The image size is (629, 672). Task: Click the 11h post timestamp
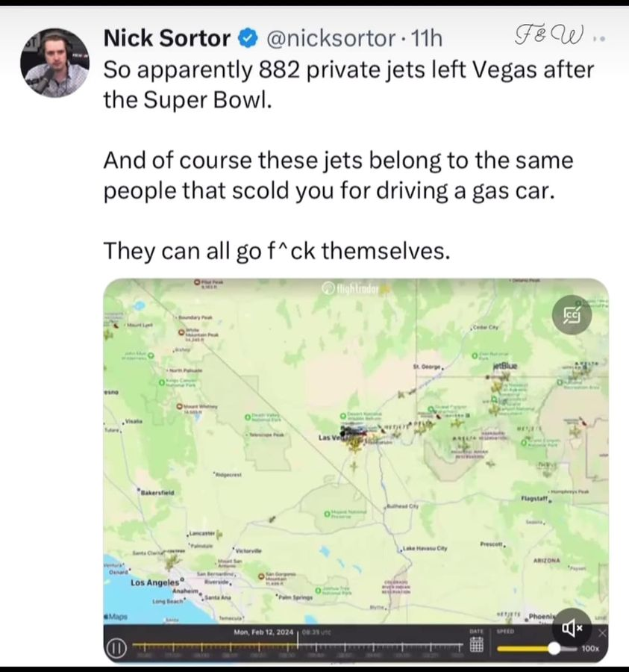point(427,39)
